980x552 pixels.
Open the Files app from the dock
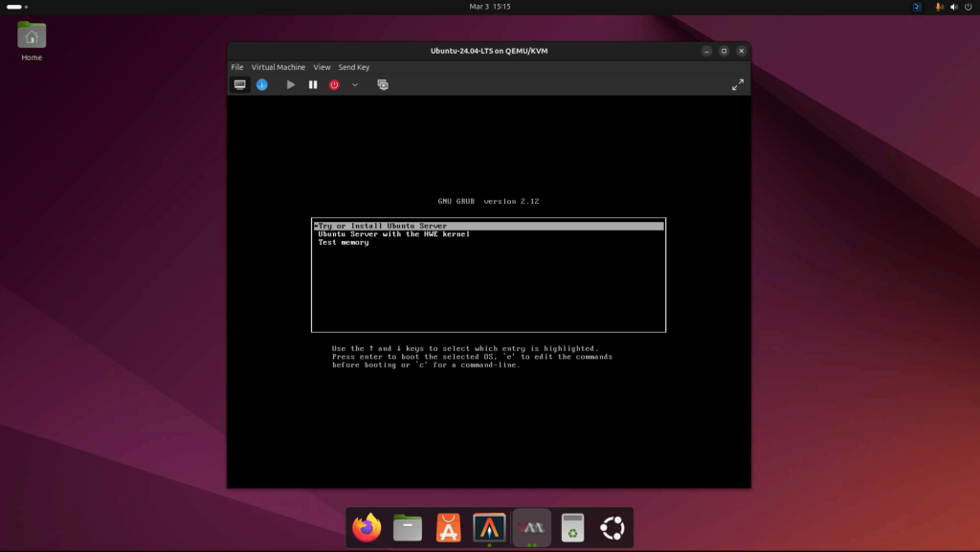407,527
